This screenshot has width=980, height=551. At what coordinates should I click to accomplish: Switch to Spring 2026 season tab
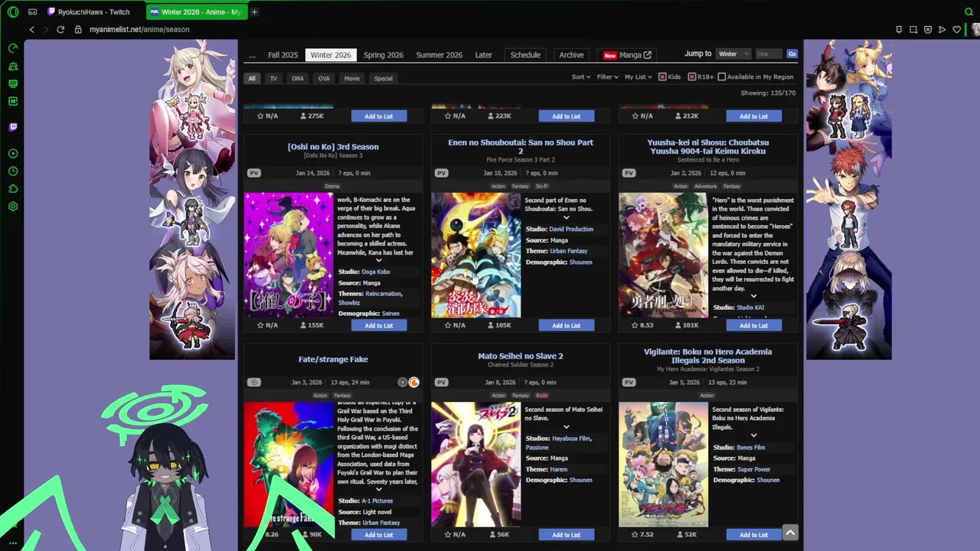click(x=383, y=55)
